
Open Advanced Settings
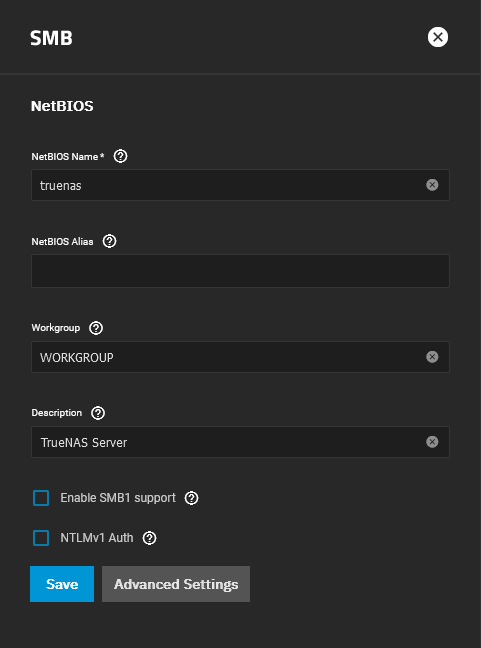pyautogui.click(x=176, y=584)
